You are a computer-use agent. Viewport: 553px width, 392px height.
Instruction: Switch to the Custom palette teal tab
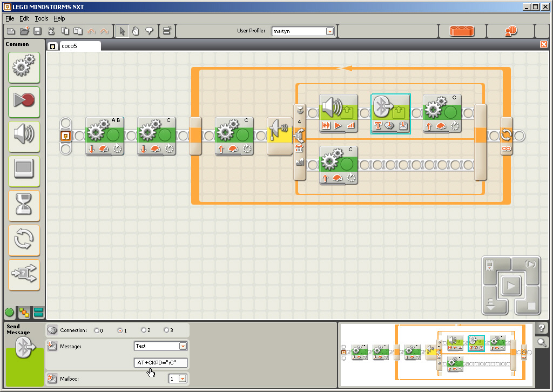point(38,312)
